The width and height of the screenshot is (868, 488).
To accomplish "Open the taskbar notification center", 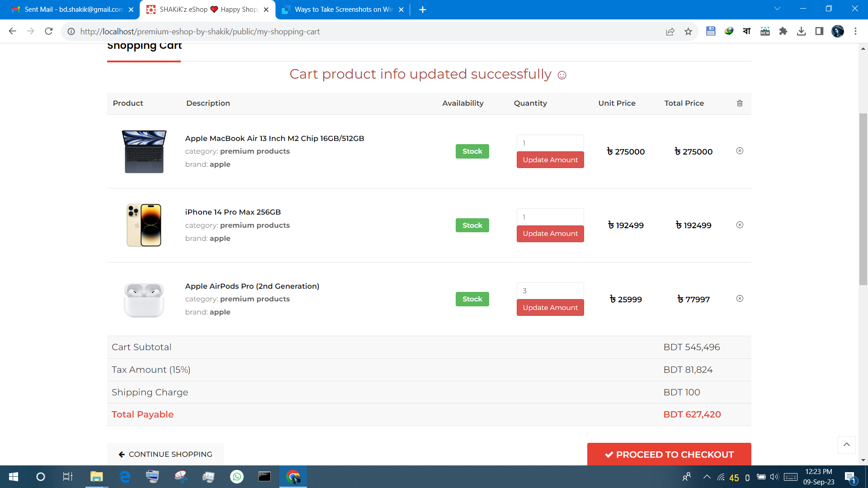I will click(x=850, y=477).
